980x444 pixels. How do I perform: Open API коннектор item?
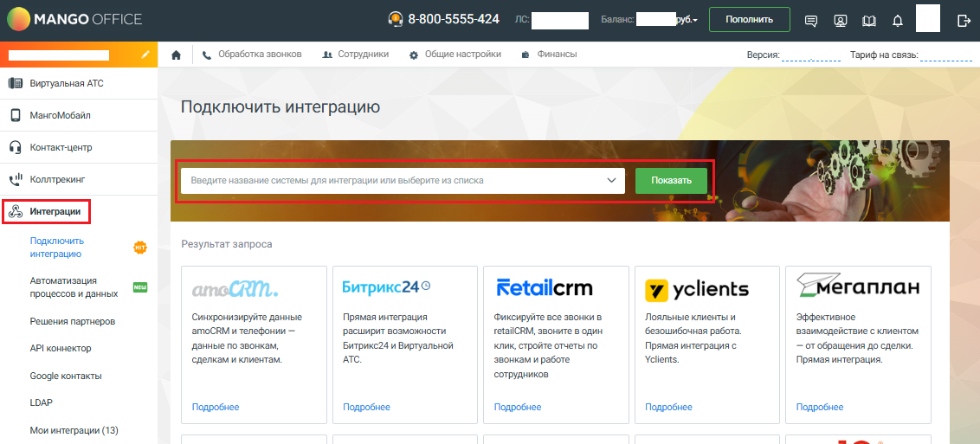[61, 349]
